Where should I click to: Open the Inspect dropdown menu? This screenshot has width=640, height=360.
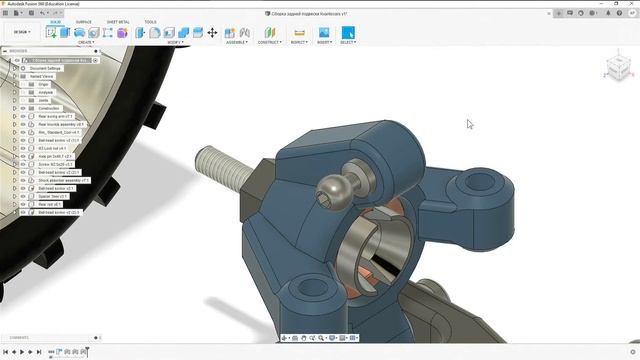300,42
